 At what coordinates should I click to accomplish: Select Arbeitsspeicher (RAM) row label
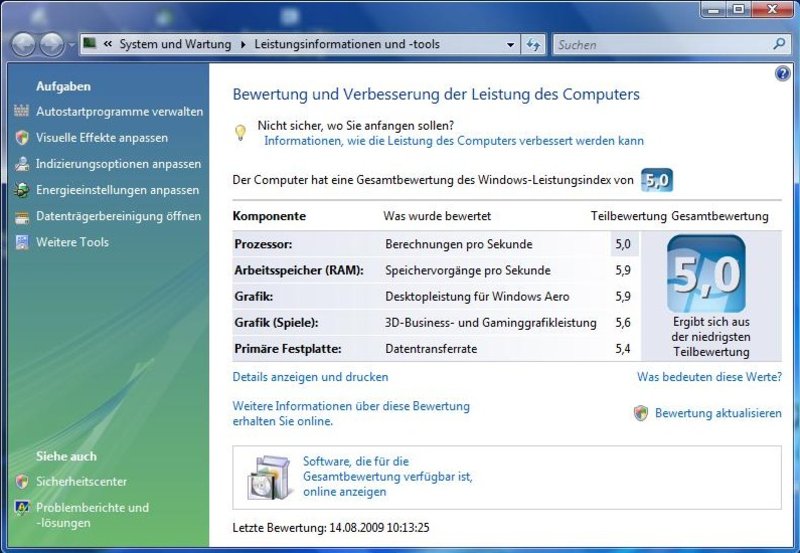click(x=299, y=270)
